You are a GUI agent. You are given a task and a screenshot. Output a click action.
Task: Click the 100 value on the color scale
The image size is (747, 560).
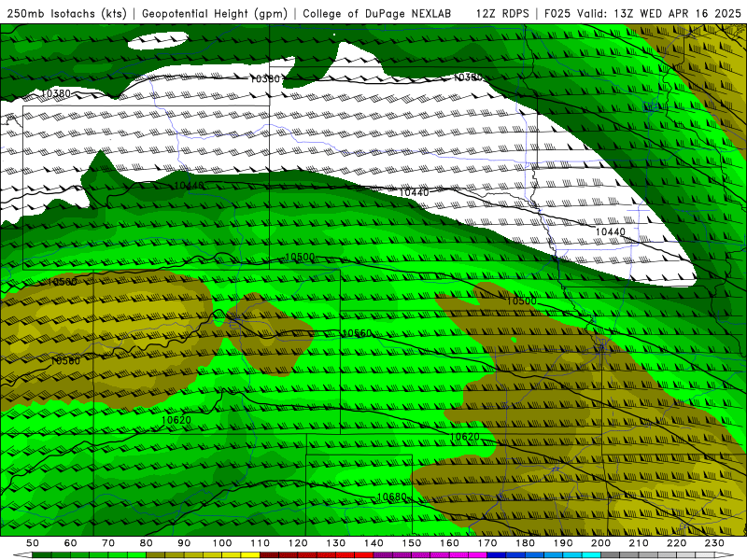click(222, 543)
